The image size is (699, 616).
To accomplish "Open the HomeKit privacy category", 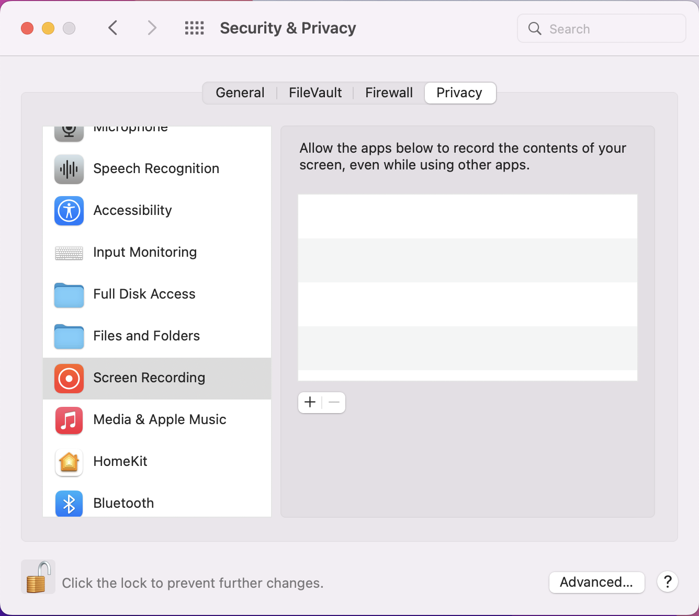I will [157, 462].
